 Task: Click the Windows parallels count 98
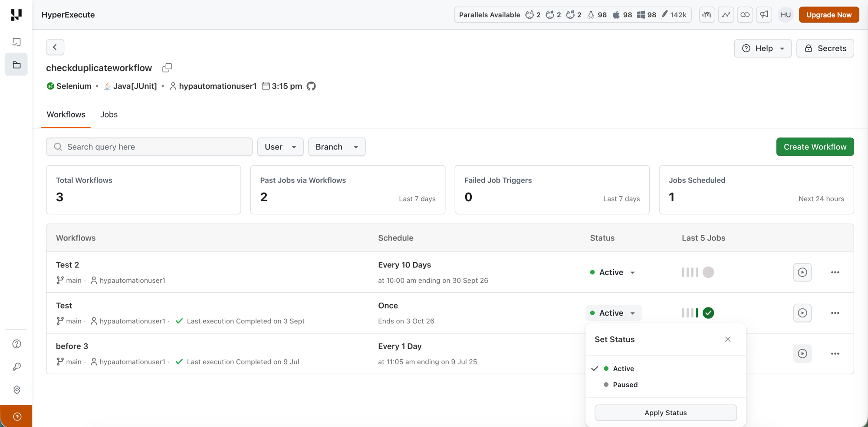647,15
